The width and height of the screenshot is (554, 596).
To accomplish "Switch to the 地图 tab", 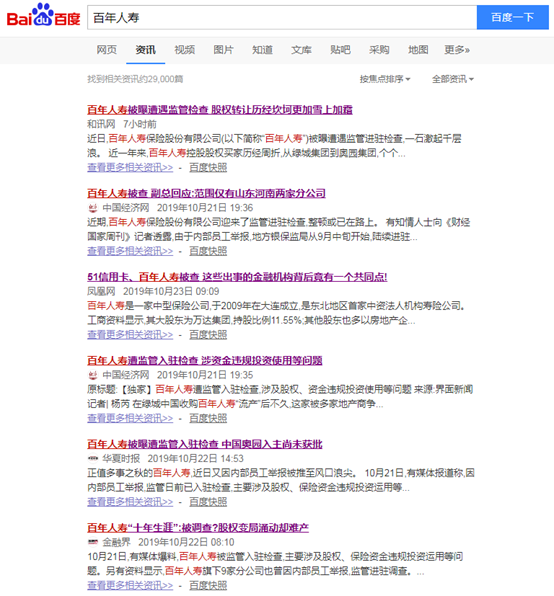I will [418, 50].
